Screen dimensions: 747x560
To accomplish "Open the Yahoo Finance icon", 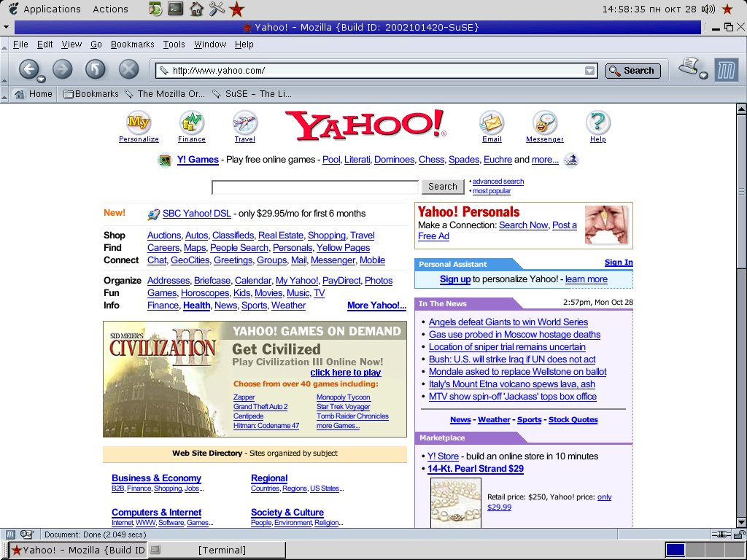I will (x=192, y=122).
